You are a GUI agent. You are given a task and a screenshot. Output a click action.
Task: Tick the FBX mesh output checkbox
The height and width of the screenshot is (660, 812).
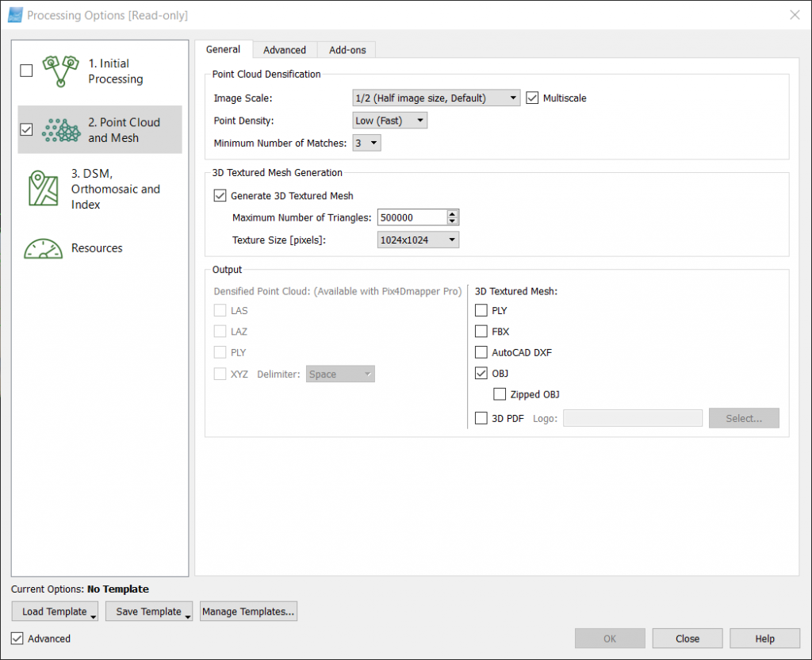[x=481, y=332]
